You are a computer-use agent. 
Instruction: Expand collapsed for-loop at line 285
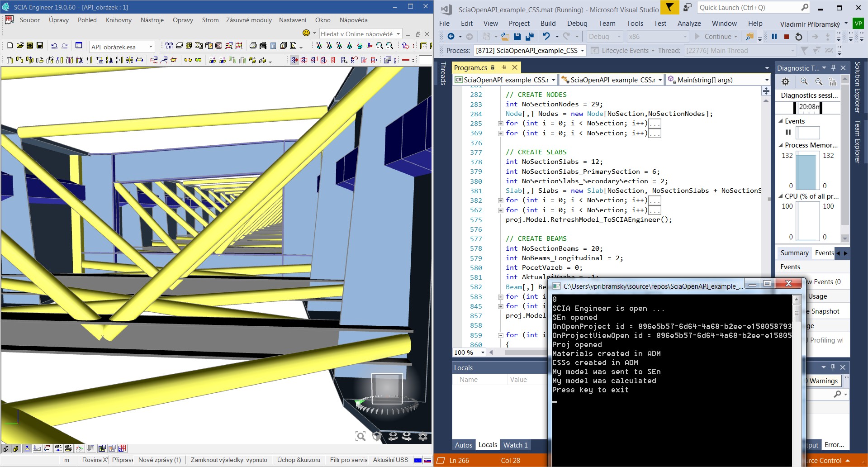click(x=501, y=124)
